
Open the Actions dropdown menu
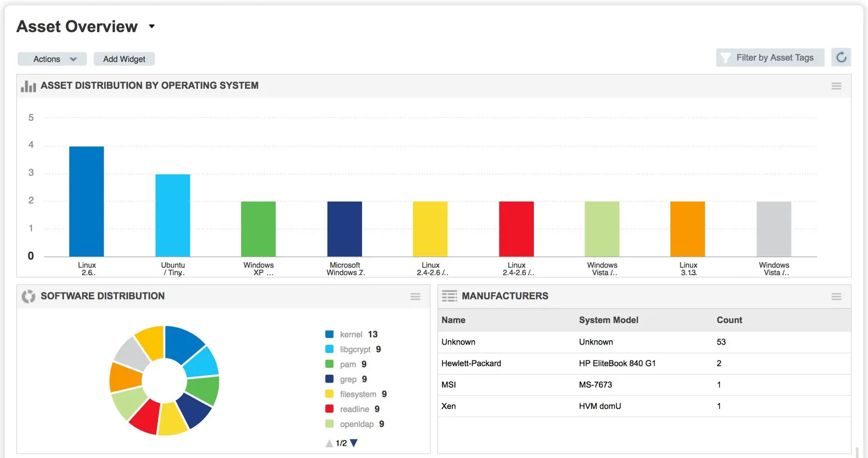click(x=52, y=59)
